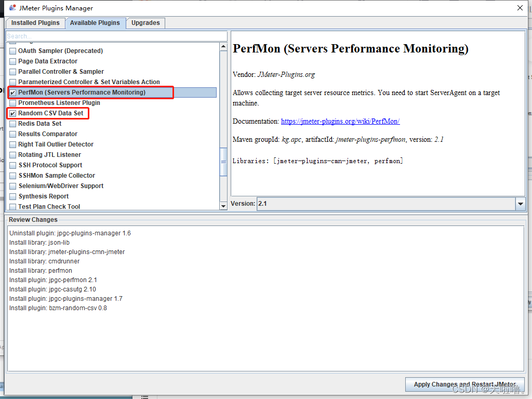Uncheck the PerfMon plugin checkbox
Image resolution: width=532 pixels, height=399 pixels.
point(13,92)
